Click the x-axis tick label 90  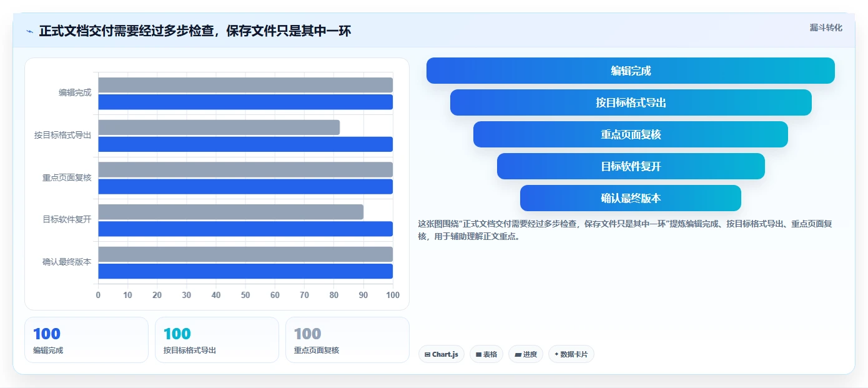363,295
